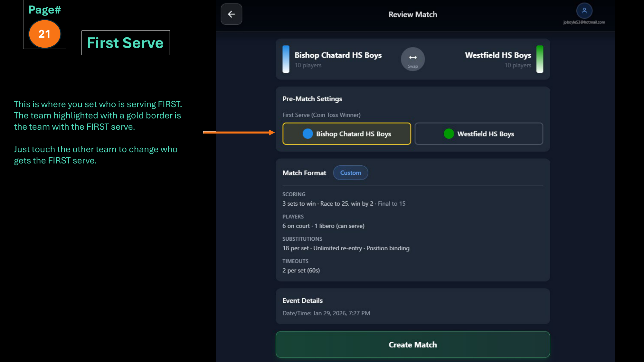This screenshot has height=362, width=644.
Task: Click the substitutions rules line
Action: pyautogui.click(x=346, y=248)
